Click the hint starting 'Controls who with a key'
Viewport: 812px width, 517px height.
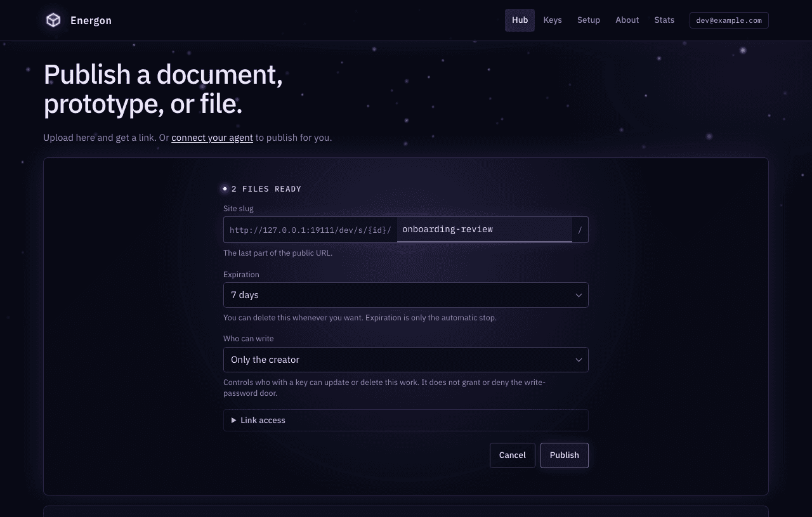tap(384, 388)
